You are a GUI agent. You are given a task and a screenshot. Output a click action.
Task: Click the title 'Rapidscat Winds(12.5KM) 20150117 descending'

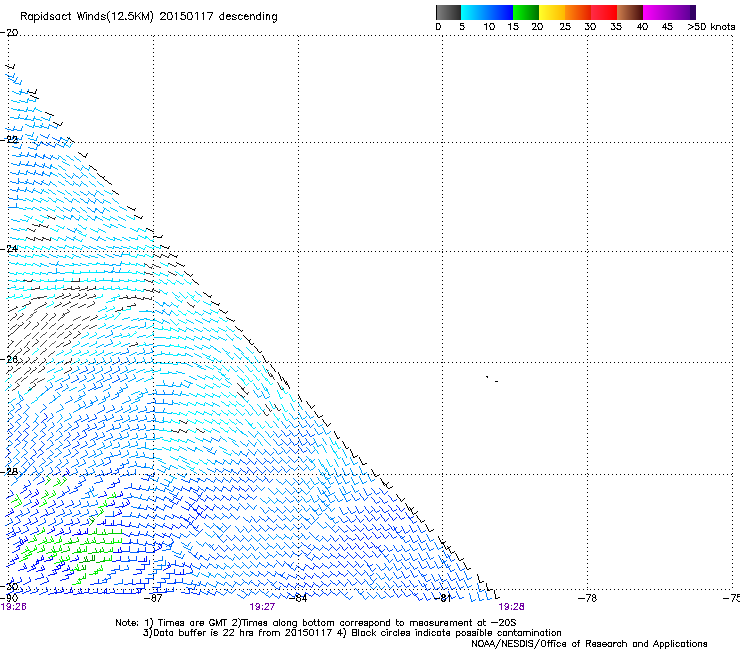149,16
